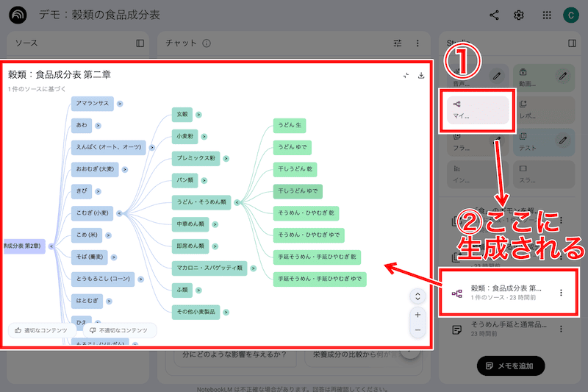588x392 pixels.
Task: Shrink the mind map view using the collapse icon
Action: coord(406,75)
